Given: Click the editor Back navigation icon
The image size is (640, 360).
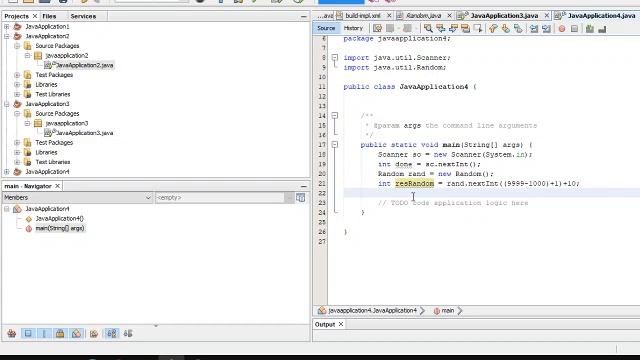Looking at the screenshot, I should point(390,28).
